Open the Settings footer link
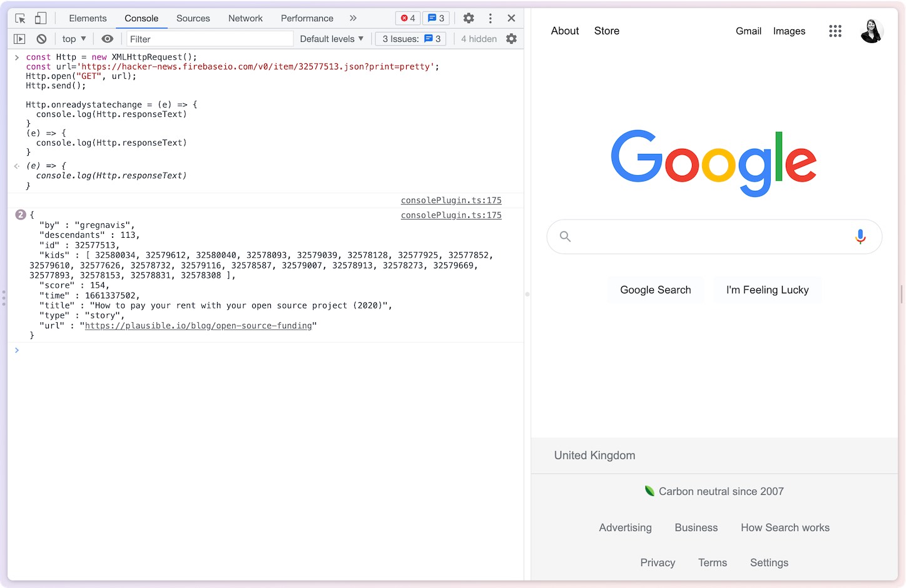Viewport: 906px width, 588px height. pos(769,562)
